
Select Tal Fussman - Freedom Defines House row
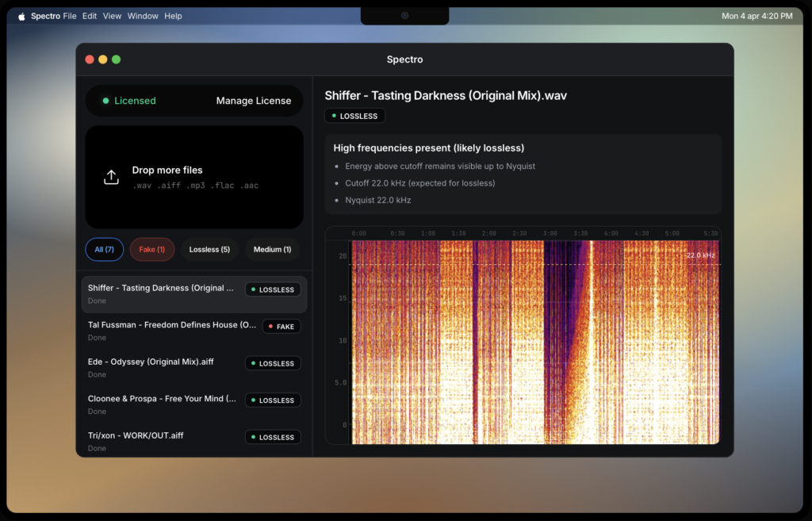(194, 331)
